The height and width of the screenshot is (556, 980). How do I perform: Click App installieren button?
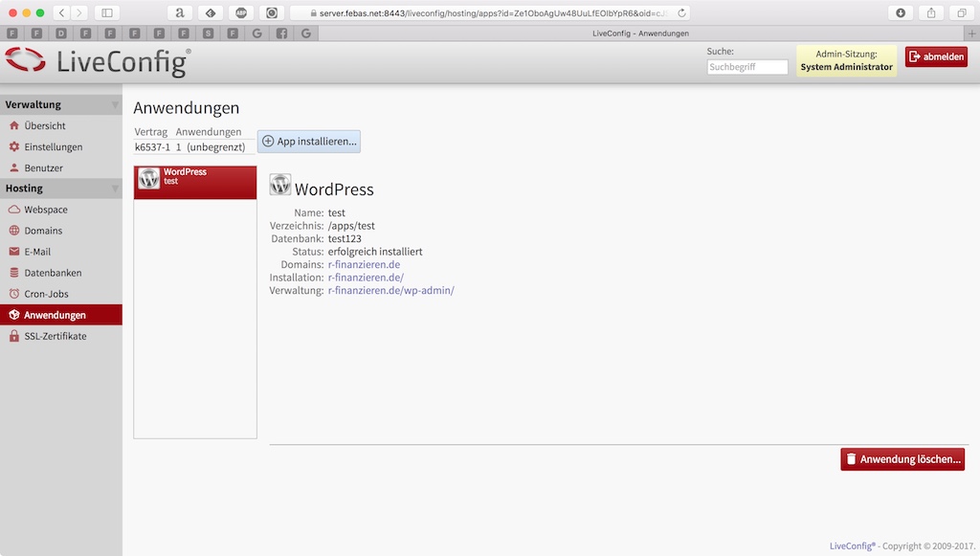tap(309, 142)
